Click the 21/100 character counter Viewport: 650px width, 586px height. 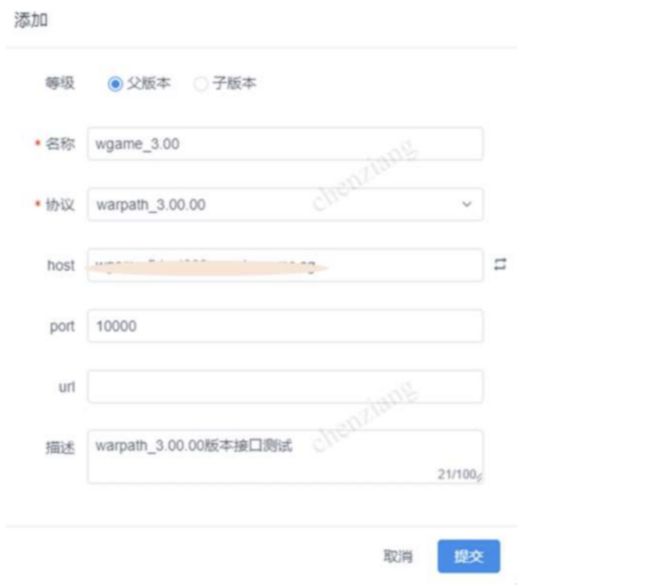point(457,474)
